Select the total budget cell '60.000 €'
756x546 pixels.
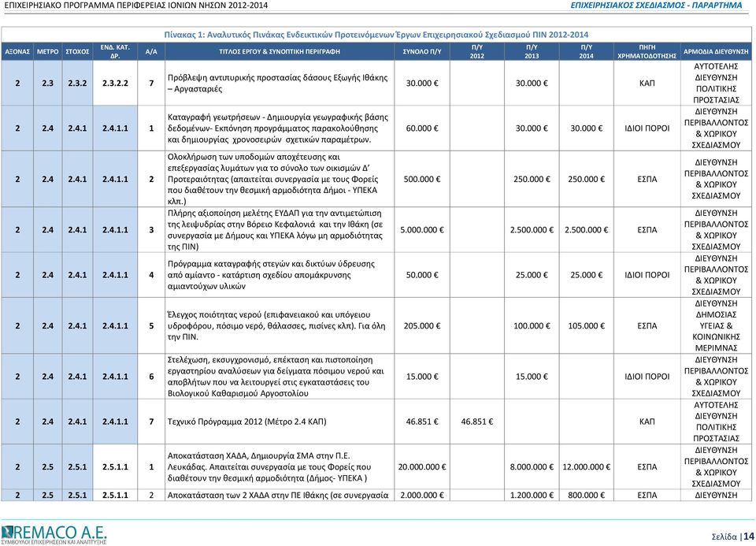[x=422, y=128]
